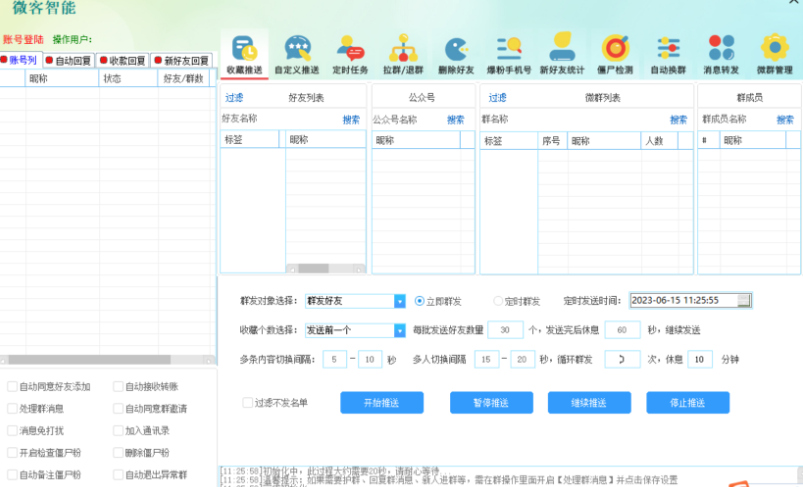Screen dimensions: 803x487
Task: Click the 删除好友 icon
Action: [457, 48]
